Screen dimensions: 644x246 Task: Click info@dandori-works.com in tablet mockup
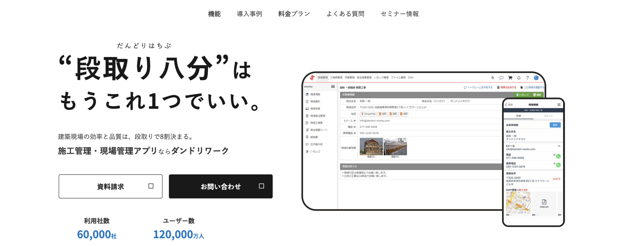coord(375,121)
